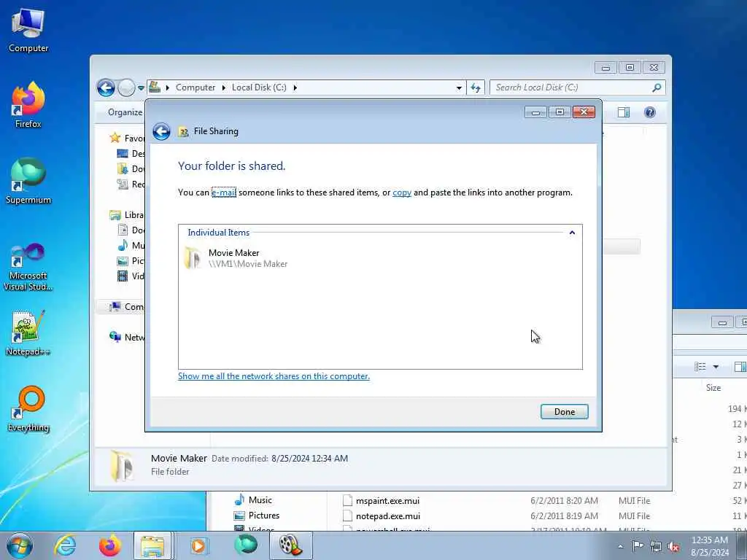Image resolution: width=747 pixels, height=560 pixels.
Task: Open the Action Center flag in tray
Action: pos(638,545)
